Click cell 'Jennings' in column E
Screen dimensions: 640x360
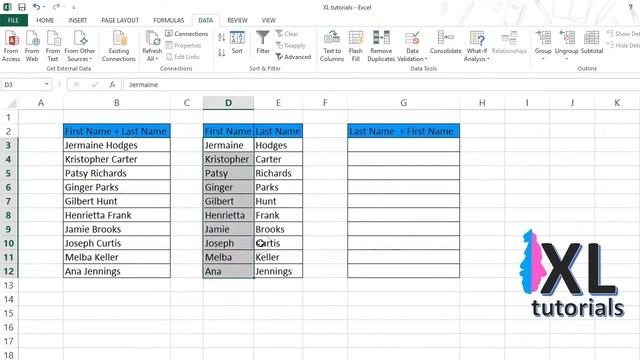pos(278,271)
